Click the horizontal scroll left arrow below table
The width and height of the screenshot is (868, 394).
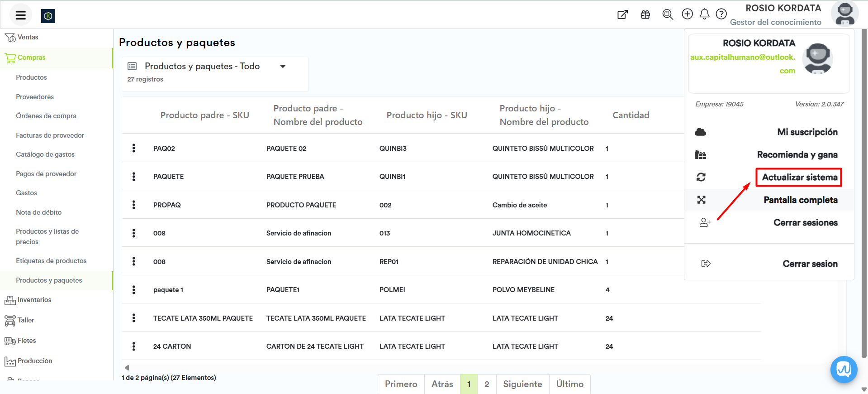127,367
